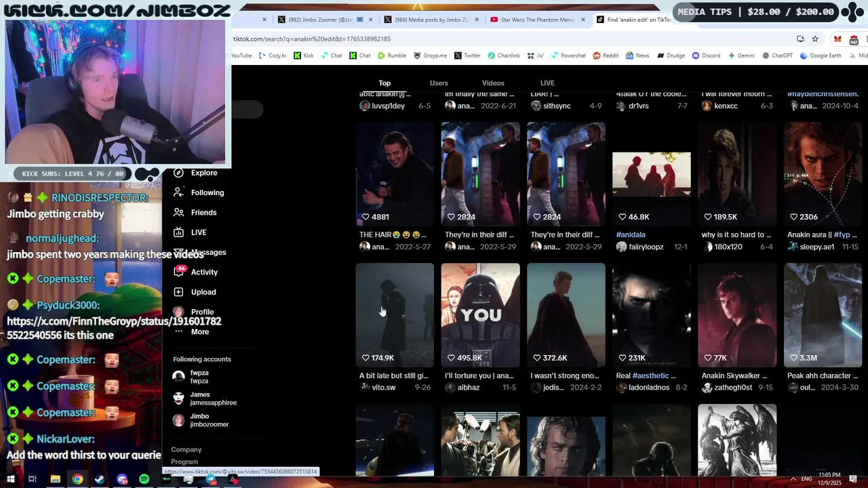Screen dimensions: 868x488
Task: Click the tiktok.com address bar URL
Action: click(312, 39)
